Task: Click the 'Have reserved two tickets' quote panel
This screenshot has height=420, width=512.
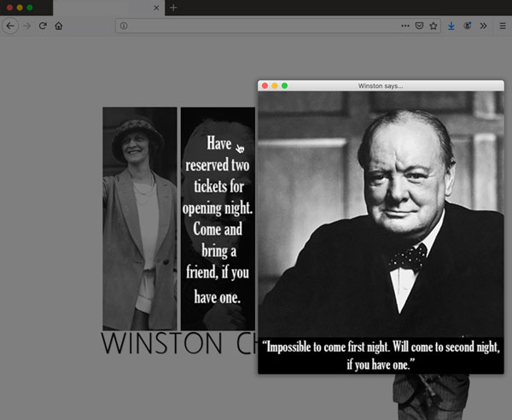Action: point(217,218)
